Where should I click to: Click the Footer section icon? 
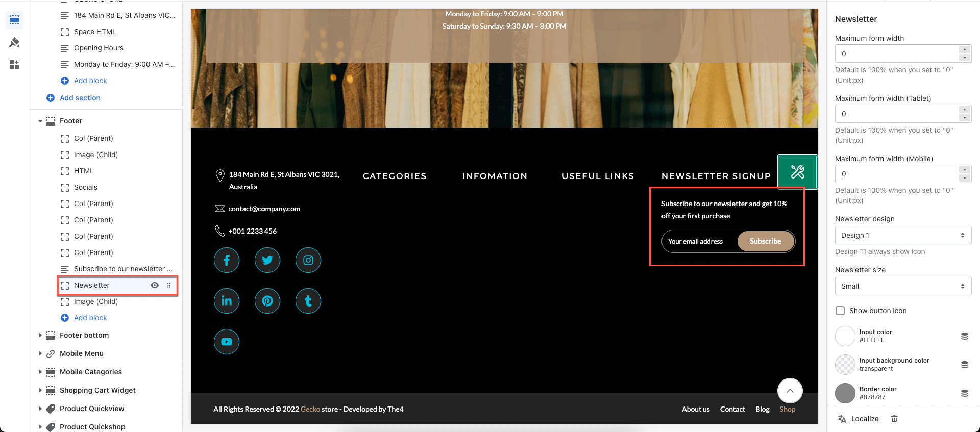(51, 121)
